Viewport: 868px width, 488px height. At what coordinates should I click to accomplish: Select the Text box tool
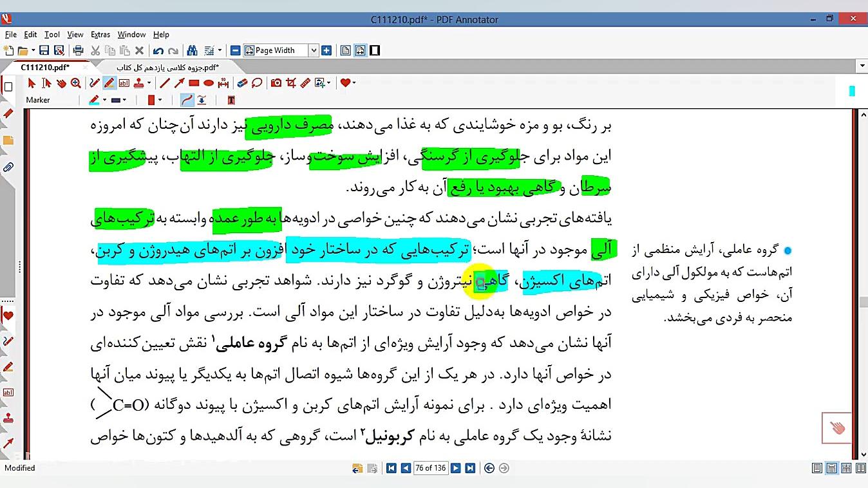click(124, 83)
